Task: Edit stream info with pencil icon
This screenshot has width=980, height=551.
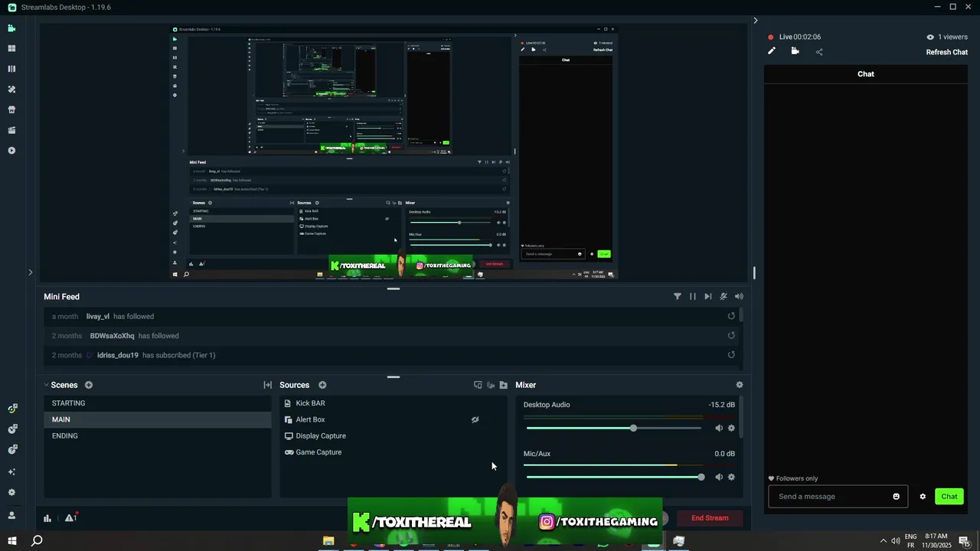Action: coord(772,51)
